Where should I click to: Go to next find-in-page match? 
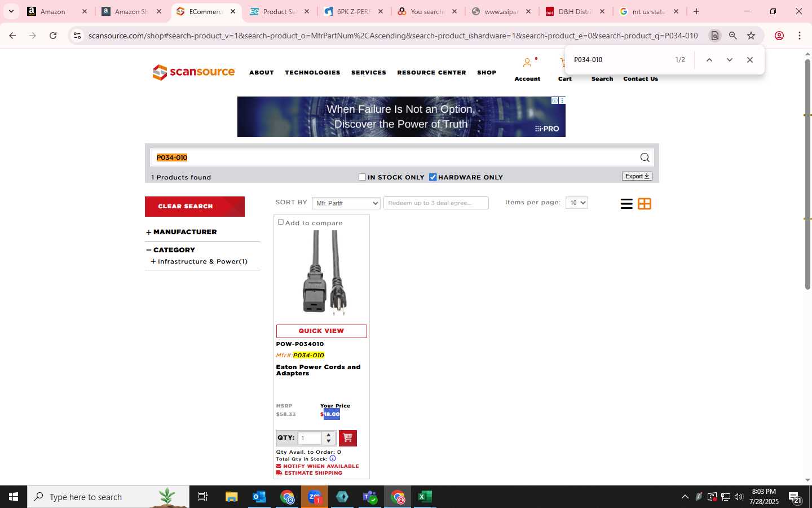pos(729,60)
